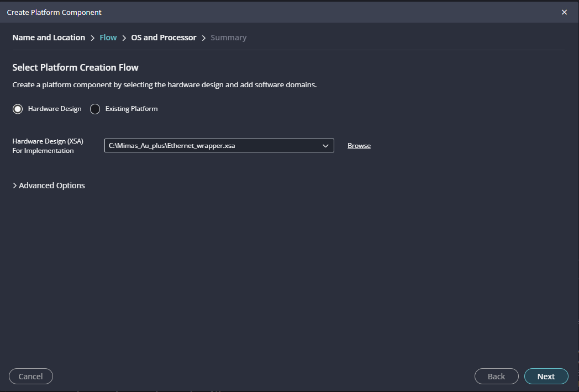Open the XSA file path dropdown arrow

(325, 146)
